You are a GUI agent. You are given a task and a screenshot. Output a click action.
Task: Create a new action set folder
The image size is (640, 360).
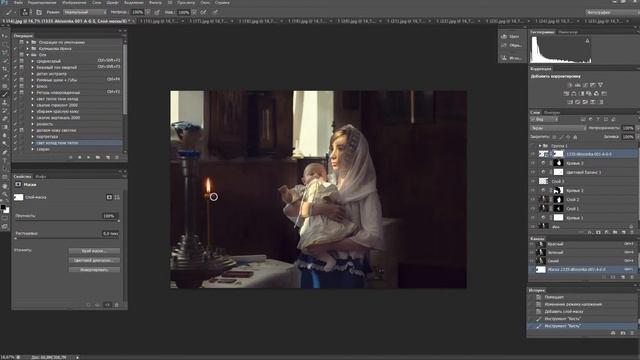pos(98,157)
